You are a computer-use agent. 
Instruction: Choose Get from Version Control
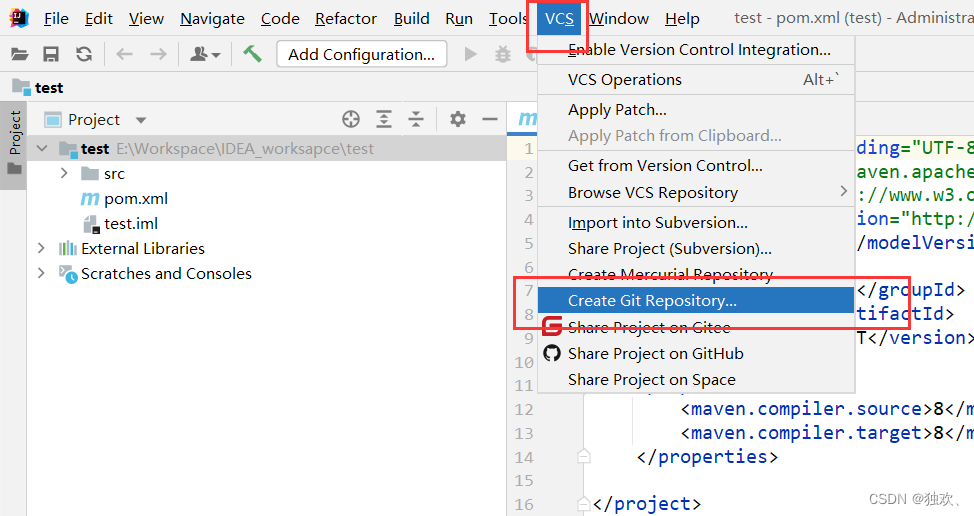[x=696, y=166]
